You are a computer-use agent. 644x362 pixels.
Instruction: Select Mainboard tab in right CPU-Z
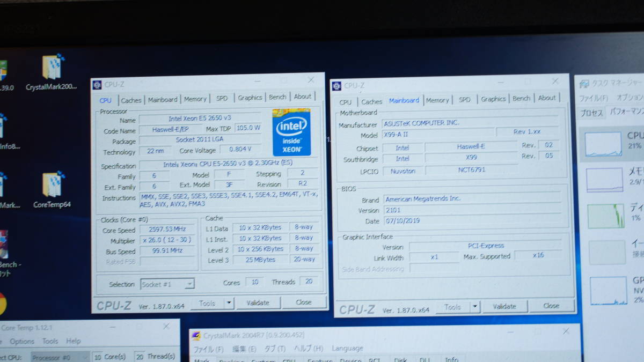pos(404,100)
